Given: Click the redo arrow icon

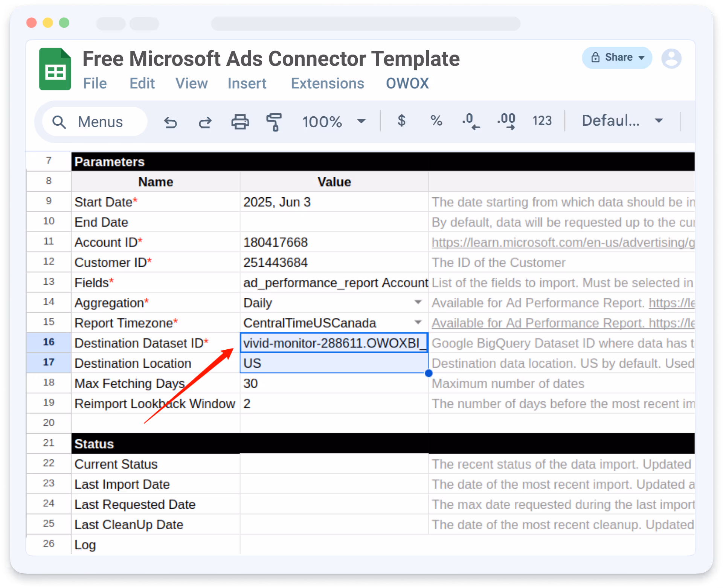Looking at the screenshot, I should point(205,122).
